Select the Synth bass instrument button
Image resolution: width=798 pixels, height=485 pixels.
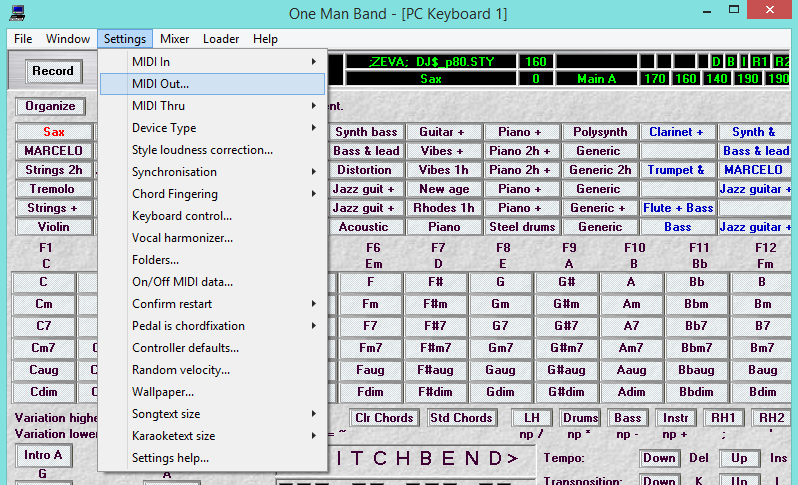point(366,132)
